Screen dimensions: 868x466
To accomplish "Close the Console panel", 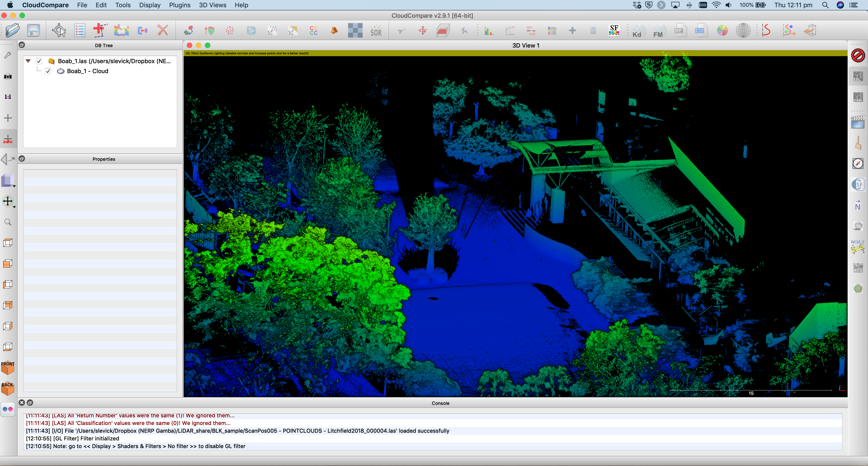I will [22, 403].
